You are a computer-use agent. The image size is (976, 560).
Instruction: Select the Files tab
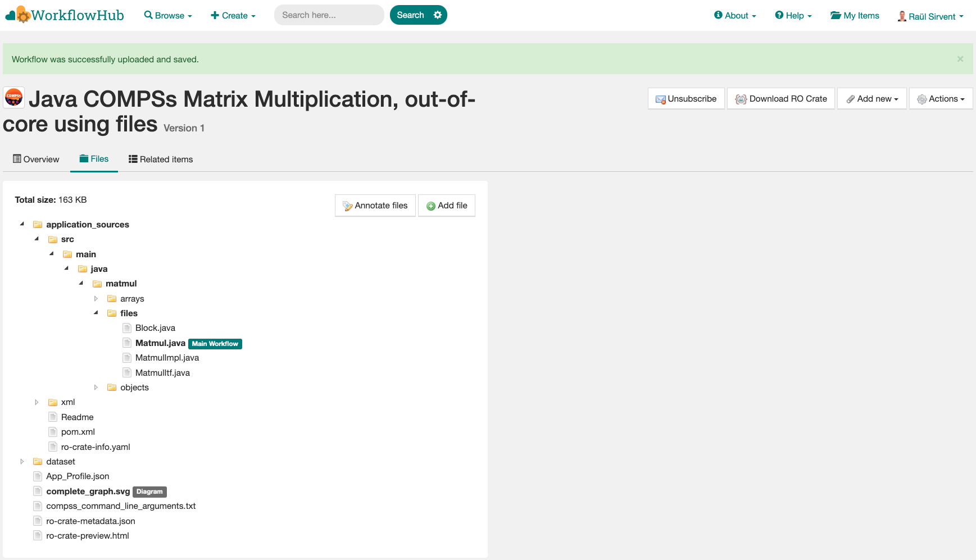[94, 159]
